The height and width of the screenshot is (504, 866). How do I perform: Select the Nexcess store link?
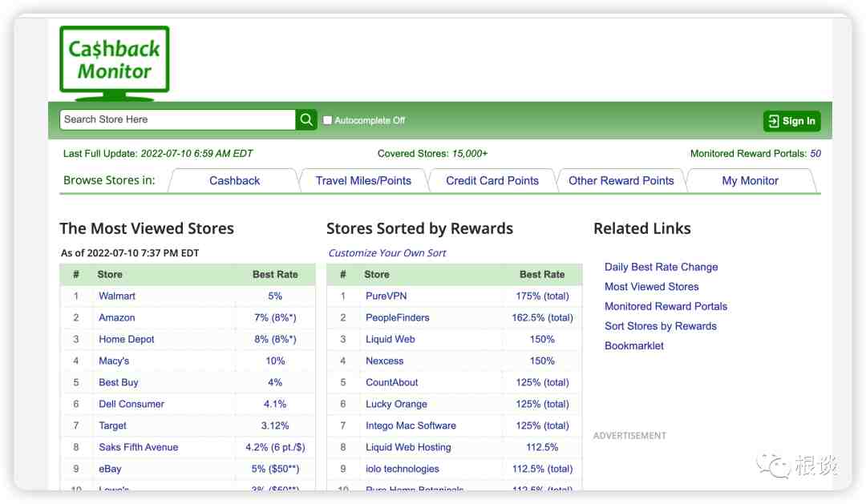[384, 361]
